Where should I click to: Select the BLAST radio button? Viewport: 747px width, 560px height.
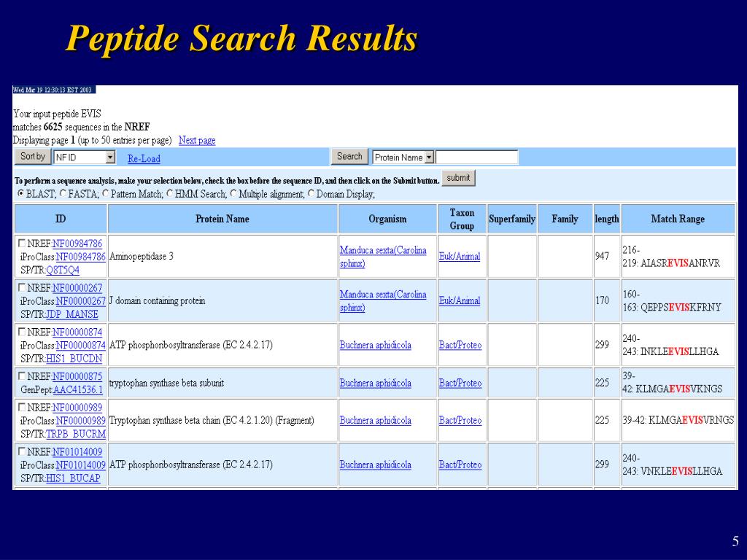click(x=21, y=193)
